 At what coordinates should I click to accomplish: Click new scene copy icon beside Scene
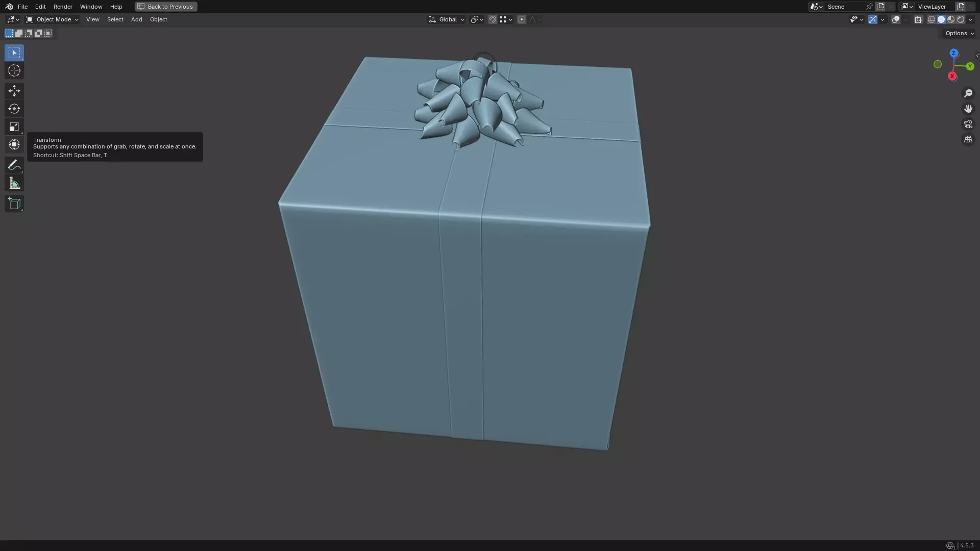tap(880, 7)
